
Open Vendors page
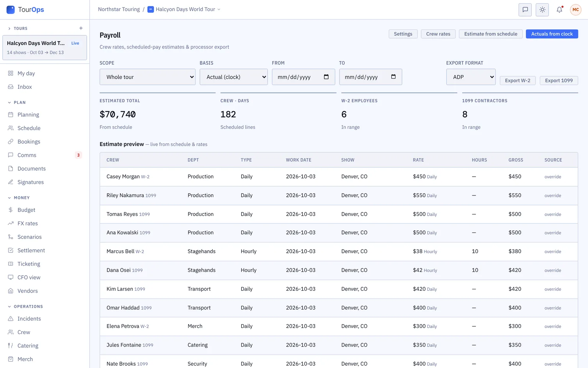[x=45, y=291]
